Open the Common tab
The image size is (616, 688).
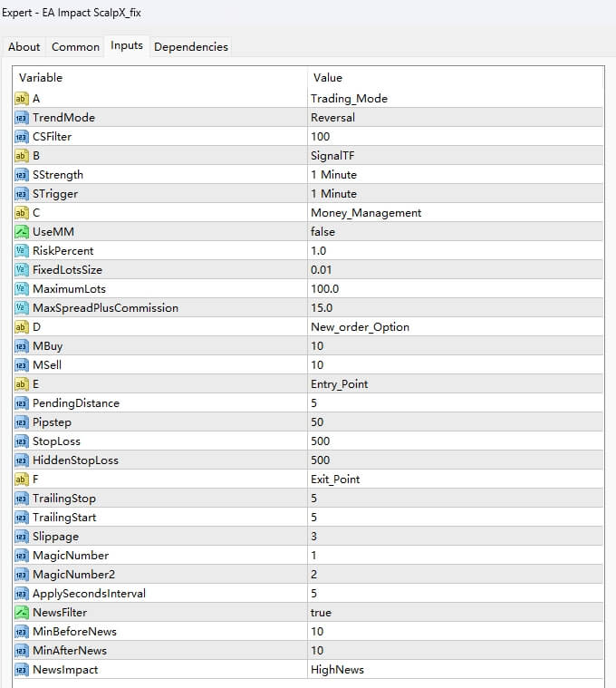[75, 46]
